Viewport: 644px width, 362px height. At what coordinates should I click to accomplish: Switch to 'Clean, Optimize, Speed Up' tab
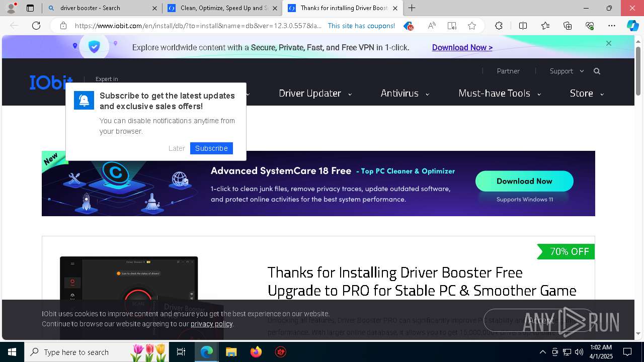[x=222, y=8]
